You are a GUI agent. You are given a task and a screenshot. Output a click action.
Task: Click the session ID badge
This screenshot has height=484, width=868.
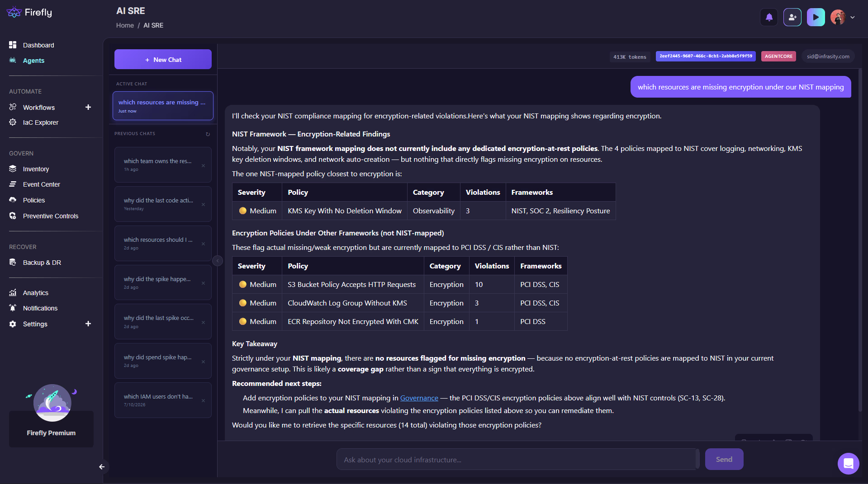click(x=706, y=56)
